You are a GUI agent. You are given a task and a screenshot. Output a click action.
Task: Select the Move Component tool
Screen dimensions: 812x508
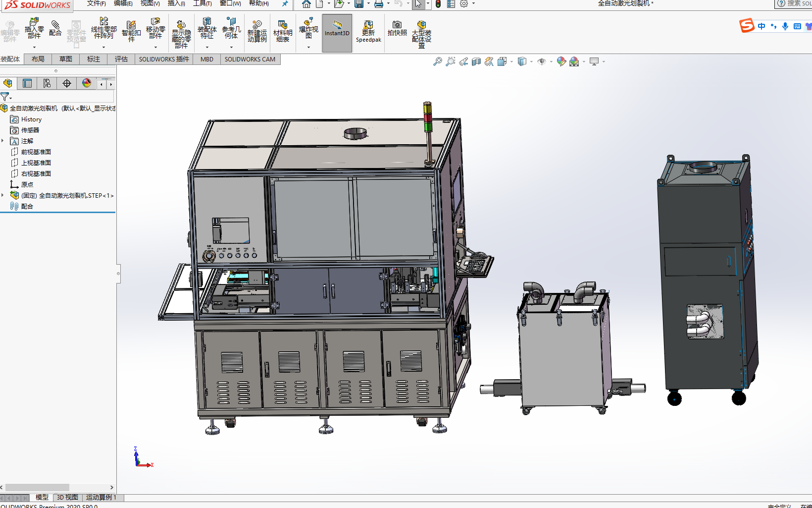pyautogui.click(x=155, y=29)
